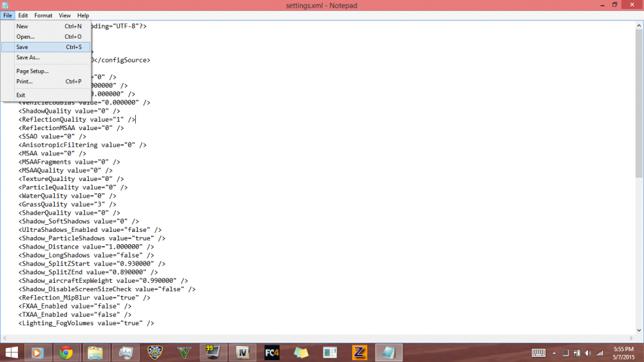Screen dimensions: 644x362
Task: Click the Shadow_LongShadows line
Action: tap(86, 255)
